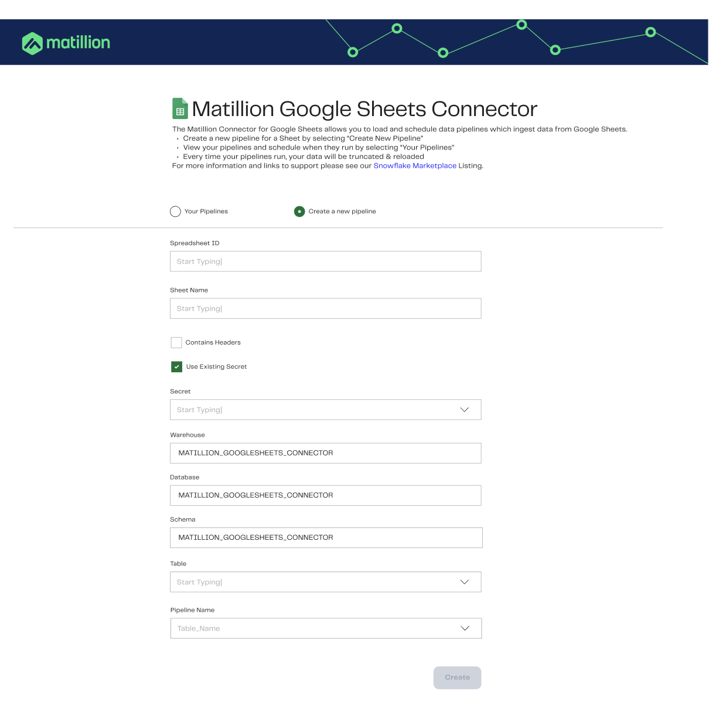Select the Create a new pipeline radio button
This screenshot has width=709, height=728.
click(x=299, y=212)
